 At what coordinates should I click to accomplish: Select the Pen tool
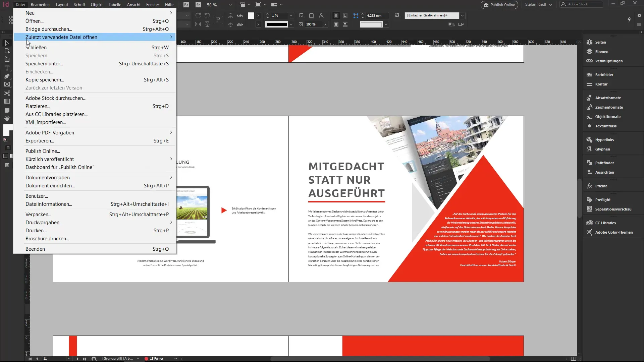pyautogui.click(x=7, y=76)
